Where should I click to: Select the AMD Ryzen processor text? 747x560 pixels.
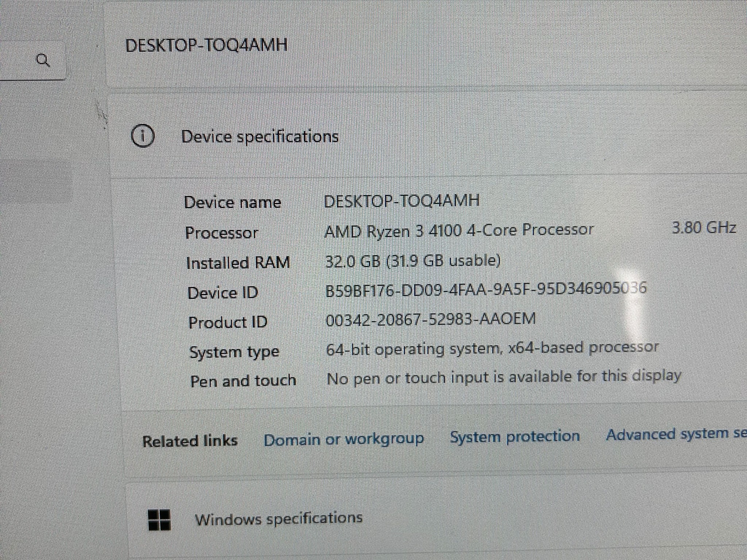tap(459, 230)
